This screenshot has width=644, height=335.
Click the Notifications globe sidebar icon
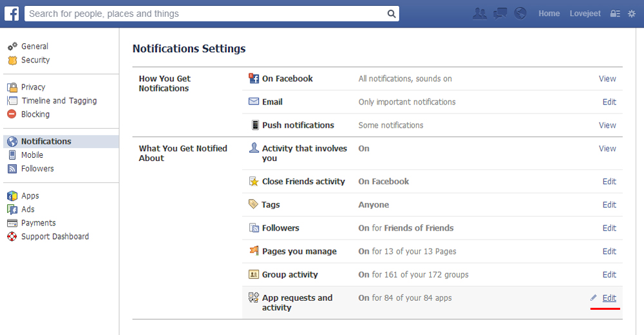point(12,141)
